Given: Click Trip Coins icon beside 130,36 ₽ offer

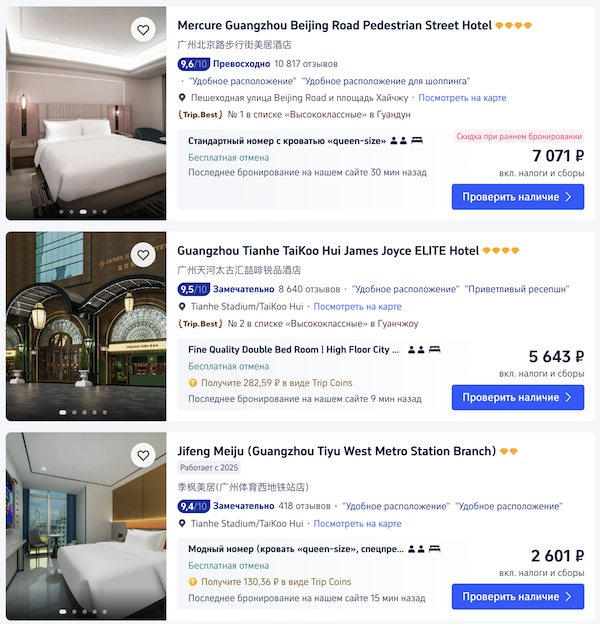Looking at the screenshot, I should [193, 582].
